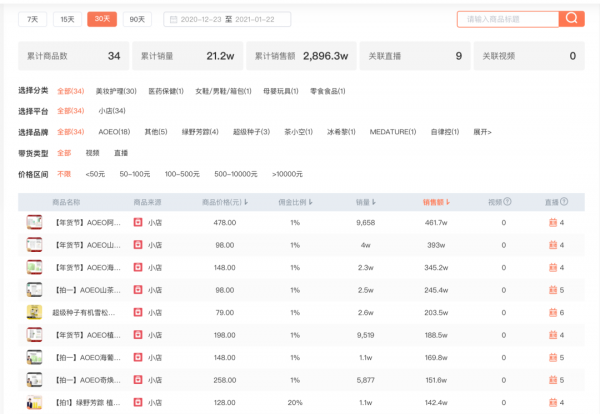The width and height of the screenshot is (600, 414).
Task: Set price range to 500-10000元
Action: [x=236, y=174]
